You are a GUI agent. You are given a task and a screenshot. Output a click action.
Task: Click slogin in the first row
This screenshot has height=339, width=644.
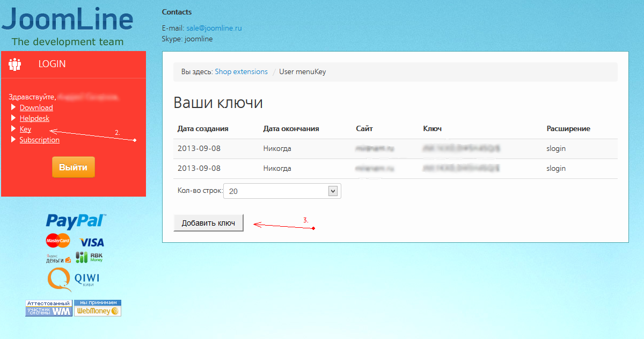tap(557, 148)
